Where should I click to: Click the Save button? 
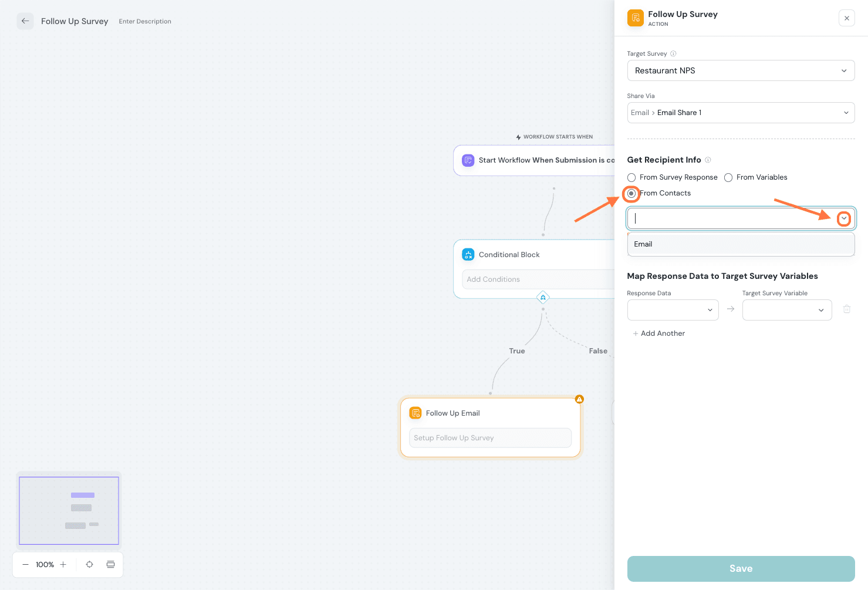(741, 568)
